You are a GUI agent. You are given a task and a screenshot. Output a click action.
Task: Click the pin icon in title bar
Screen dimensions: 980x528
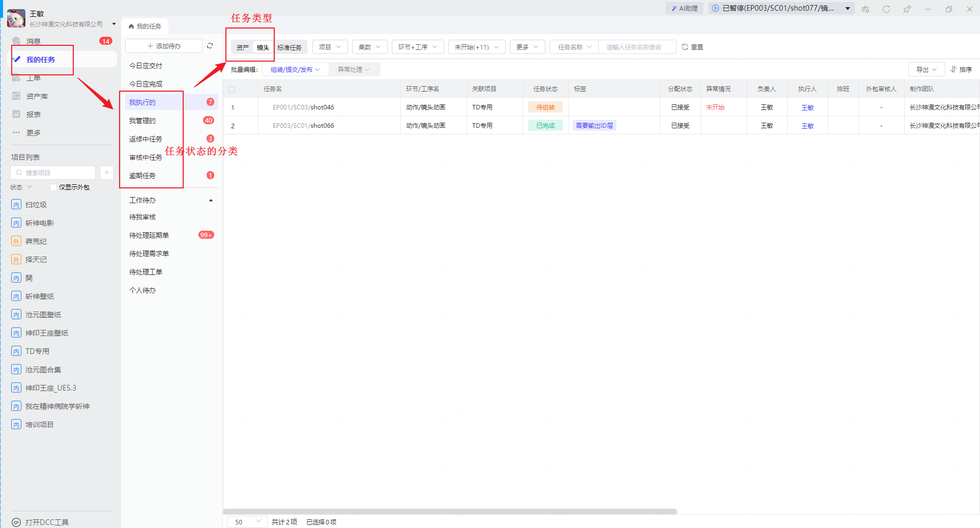click(907, 9)
